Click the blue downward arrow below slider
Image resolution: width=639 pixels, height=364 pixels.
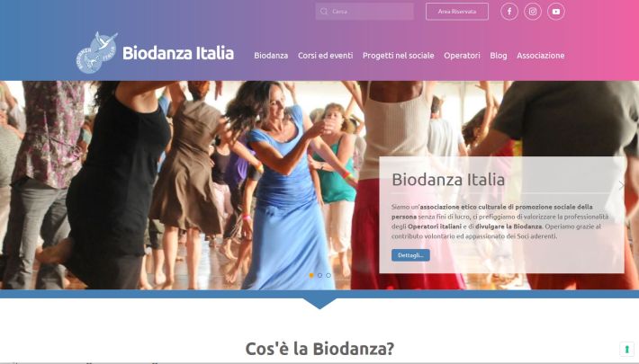click(x=319, y=304)
